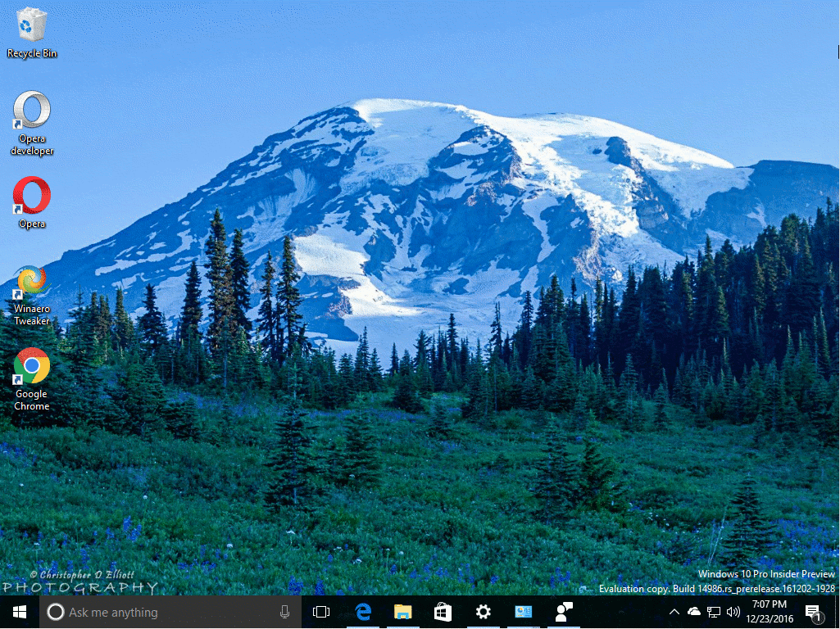Click the OneDrive cloud tray icon
The width and height of the screenshot is (840, 629).
tap(694, 611)
